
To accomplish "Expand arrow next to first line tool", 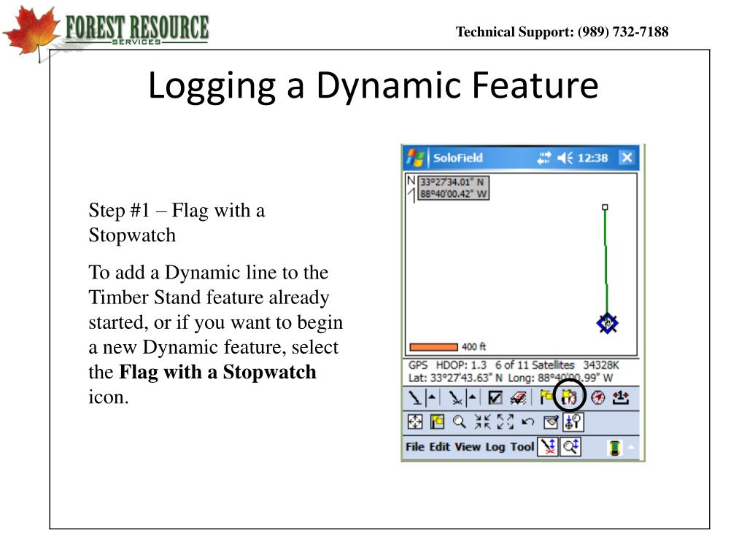I will pos(432,397).
